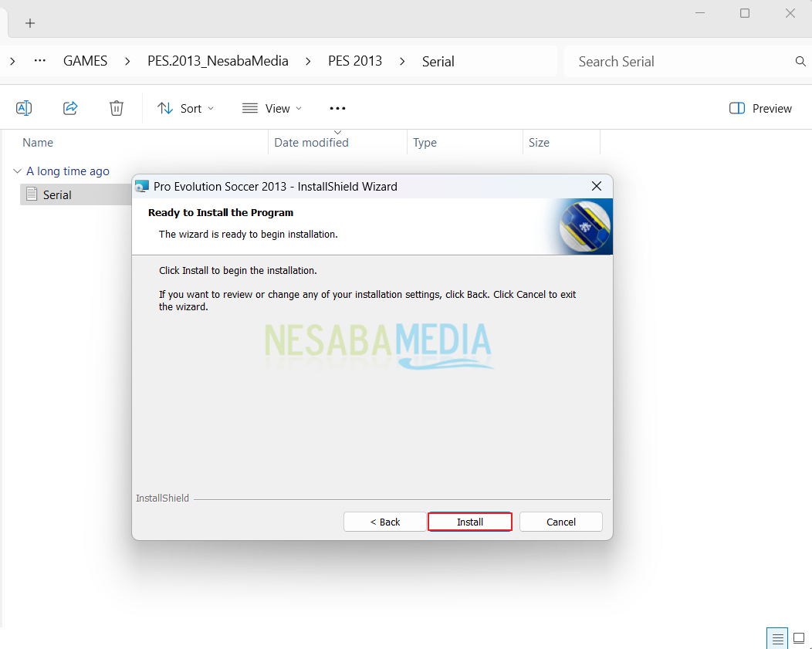Click the Share icon in Explorer toolbar

pos(70,108)
